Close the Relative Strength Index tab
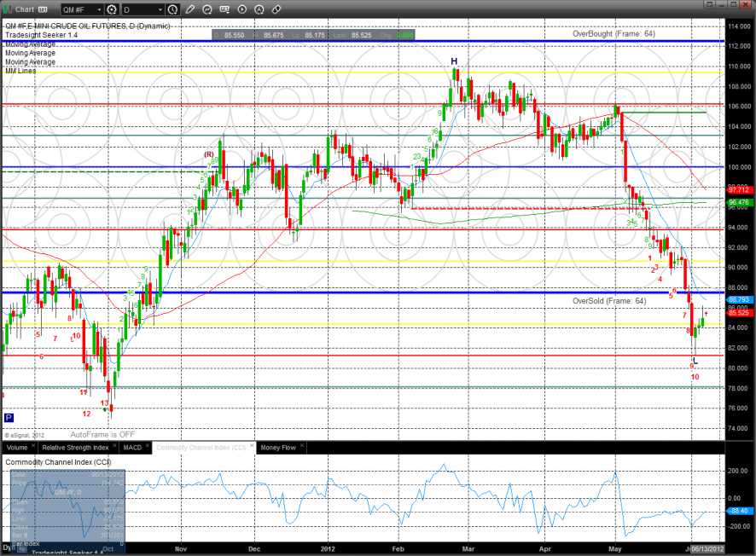 tap(113, 447)
